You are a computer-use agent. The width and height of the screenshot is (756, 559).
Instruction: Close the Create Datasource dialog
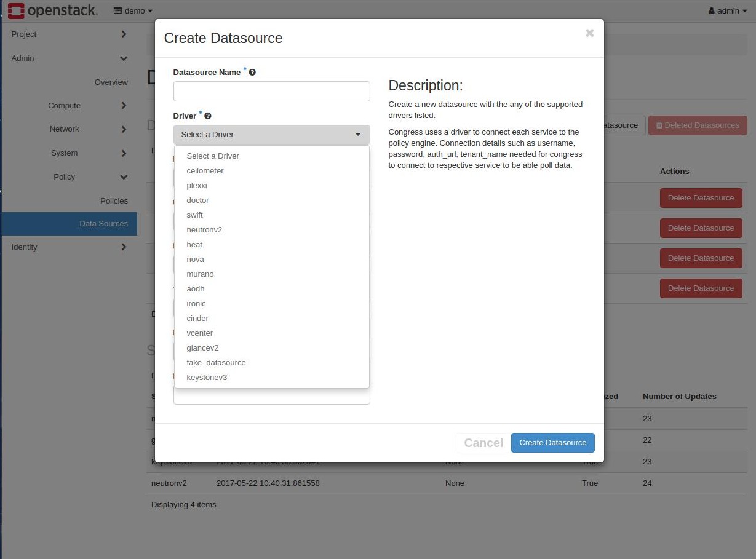[589, 33]
